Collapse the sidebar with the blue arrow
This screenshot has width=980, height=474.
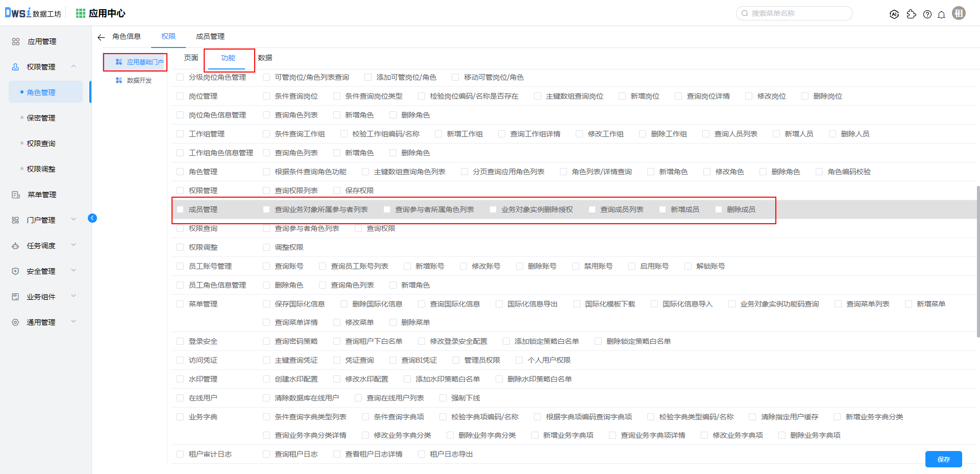pos(92,218)
